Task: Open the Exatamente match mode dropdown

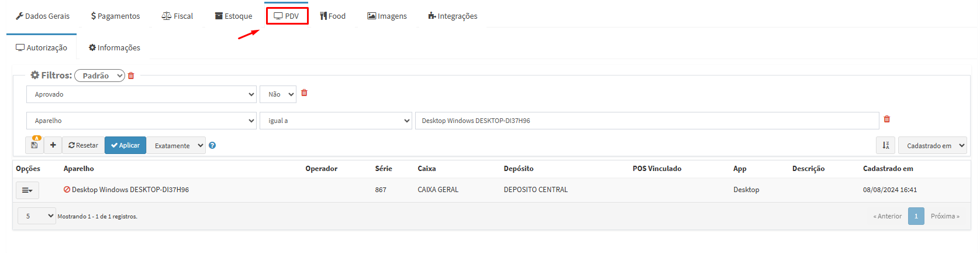Action: tap(176, 146)
